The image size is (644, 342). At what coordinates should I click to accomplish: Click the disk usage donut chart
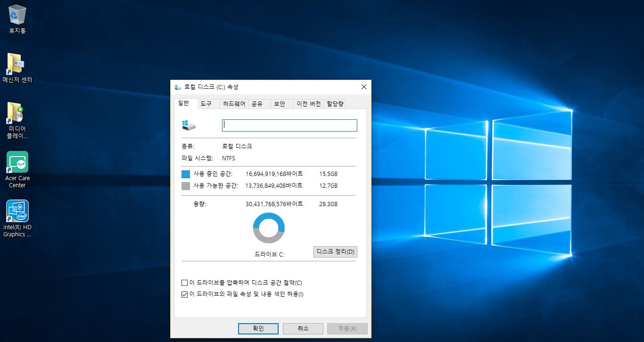coord(269,228)
